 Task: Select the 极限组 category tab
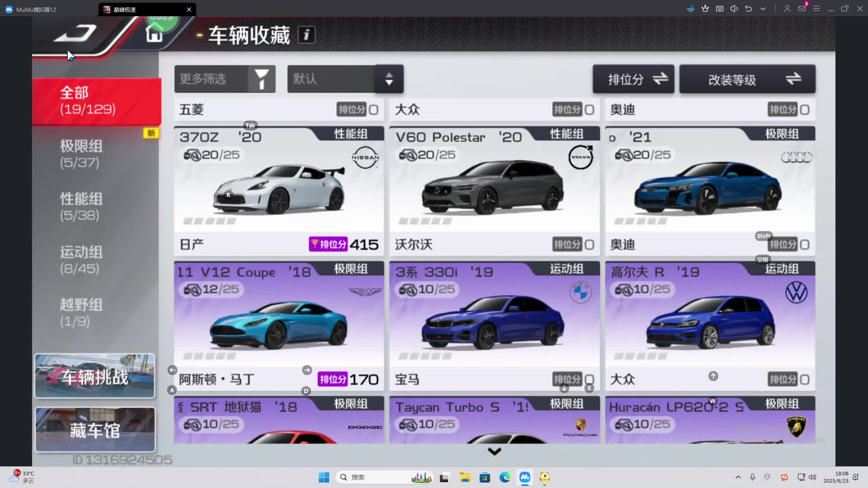coord(81,154)
